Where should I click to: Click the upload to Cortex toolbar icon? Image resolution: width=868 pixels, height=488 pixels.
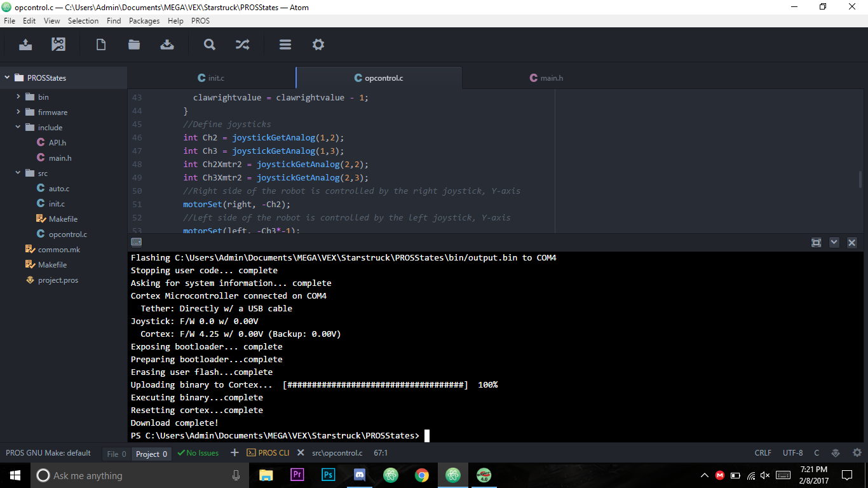(x=25, y=44)
